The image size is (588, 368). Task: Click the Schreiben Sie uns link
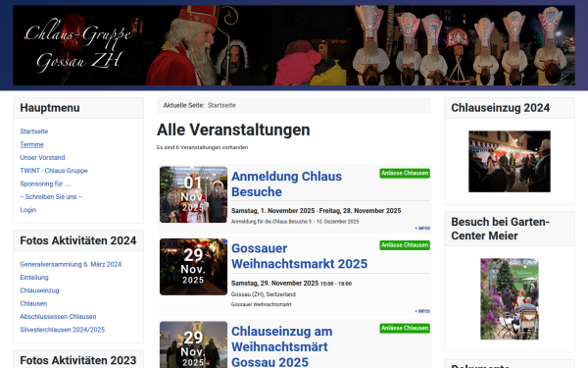coord(51,197)
